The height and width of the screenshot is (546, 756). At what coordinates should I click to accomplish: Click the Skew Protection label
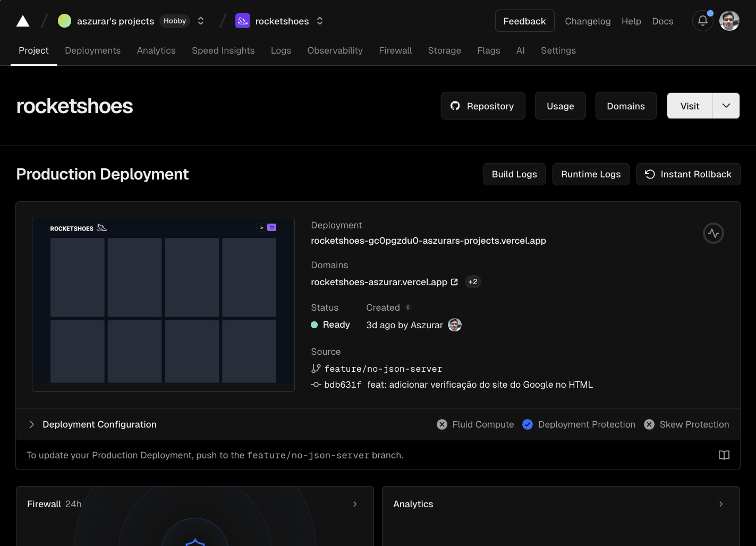[694, 424]
